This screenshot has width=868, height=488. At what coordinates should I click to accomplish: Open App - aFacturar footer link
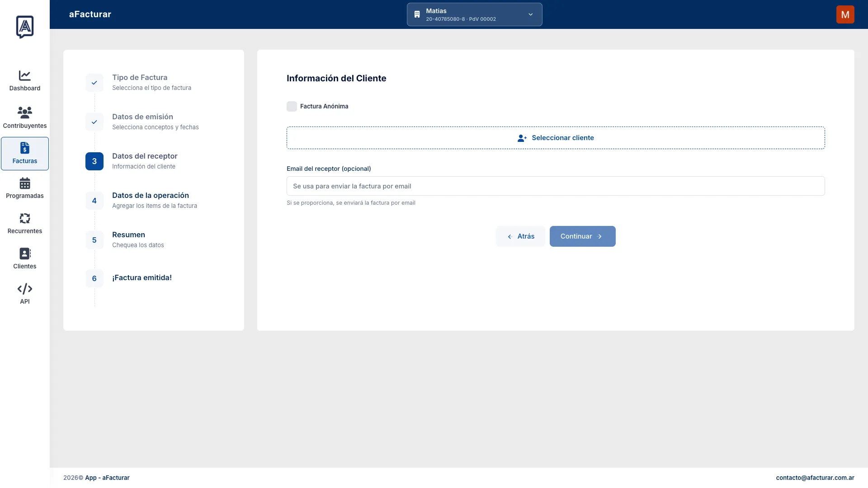click(107, 478)
